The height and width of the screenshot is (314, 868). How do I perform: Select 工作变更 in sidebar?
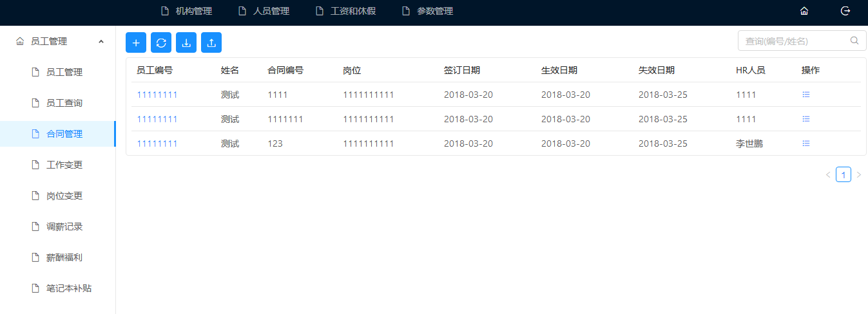click(58, 165)
